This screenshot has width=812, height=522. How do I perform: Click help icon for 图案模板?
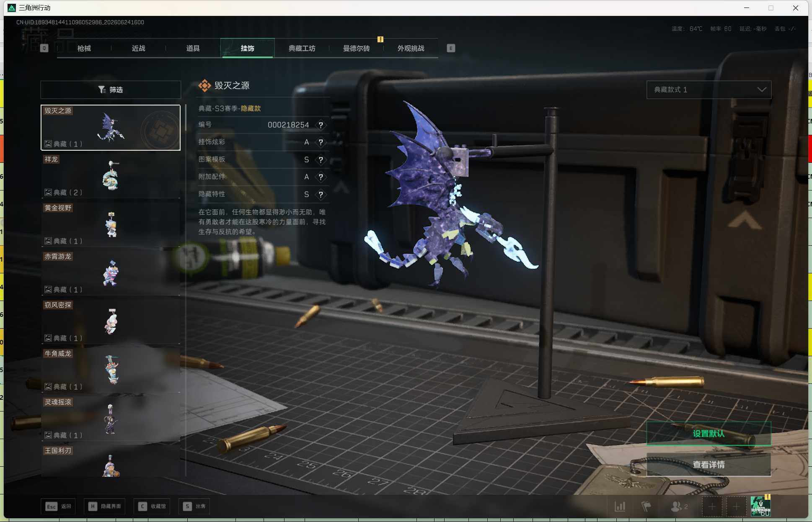pos(321,160)
